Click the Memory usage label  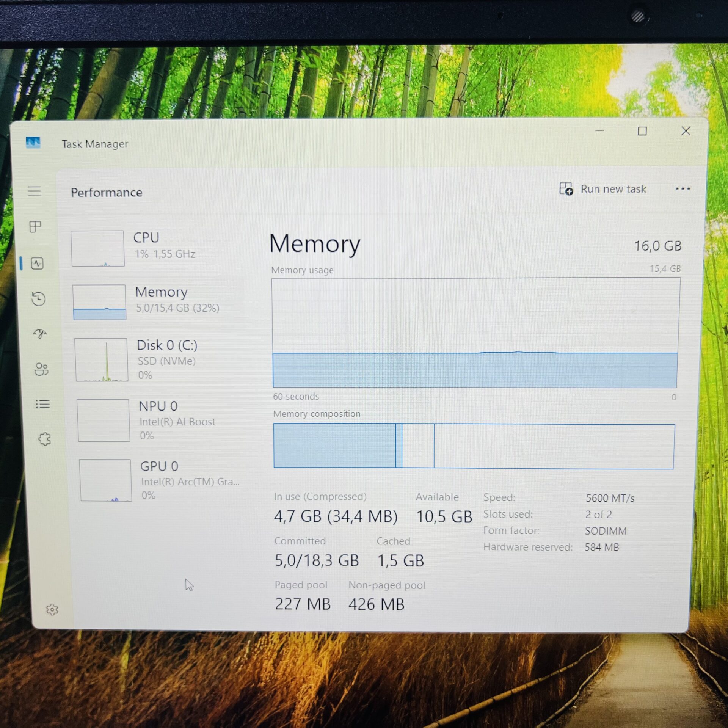click(302, 270)
